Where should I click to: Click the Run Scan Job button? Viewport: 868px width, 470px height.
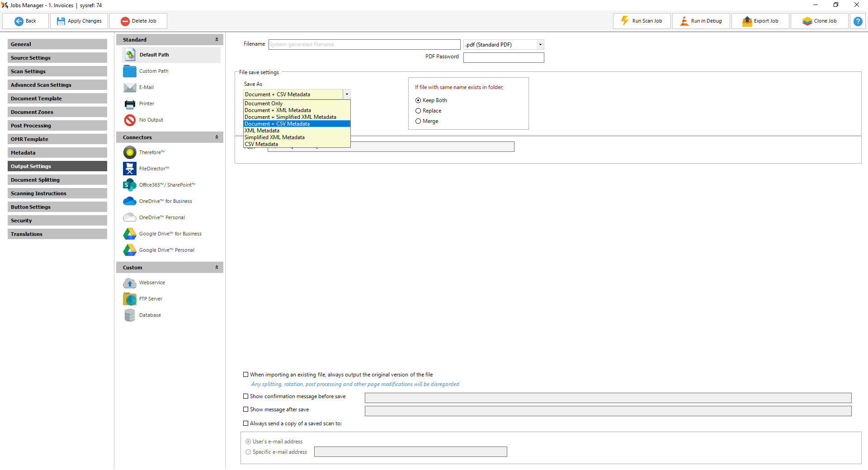pos(642,21)
